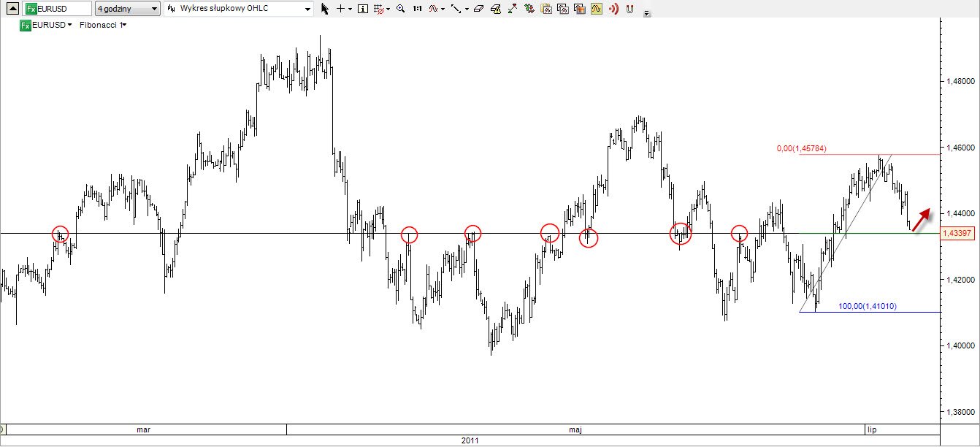Viewport: 980px width, 447px height.
Task: Select the crosshair cursor tool
Action: coord(340,9)
